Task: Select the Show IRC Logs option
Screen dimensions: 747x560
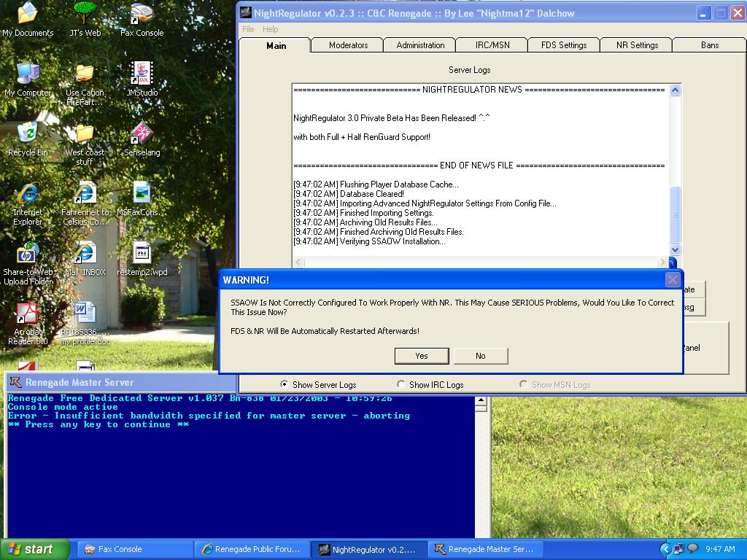Action: 401,384
